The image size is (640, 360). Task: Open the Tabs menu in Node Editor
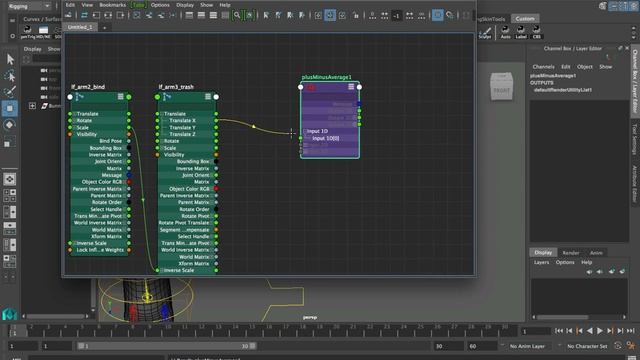[138, 5]
